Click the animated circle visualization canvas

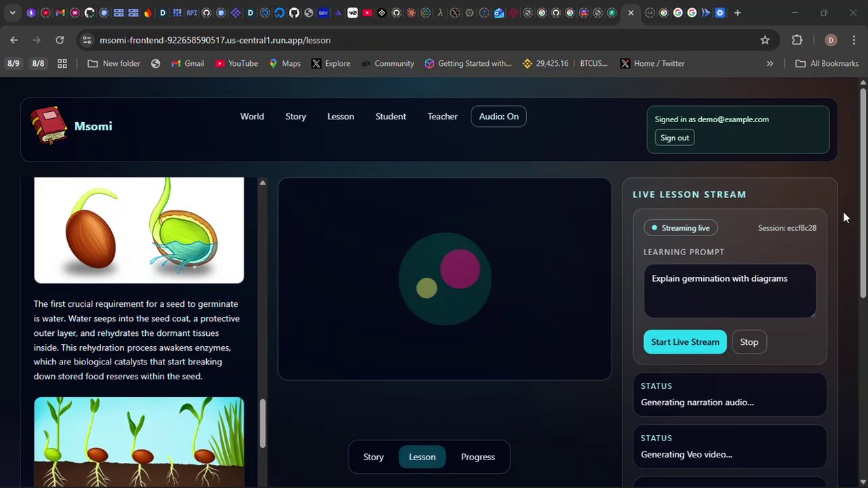[x=444, y=278]
